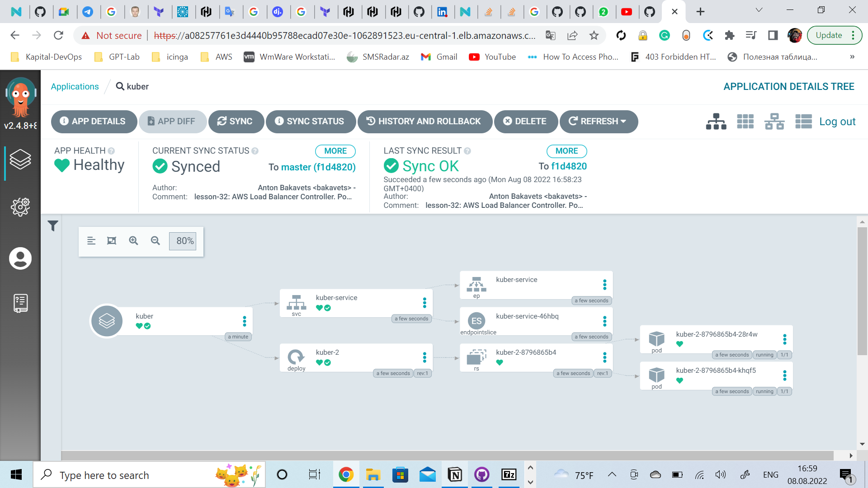This screenshot has width=868, height=488.
Task: Switch to the list view icon
Action: [803, 122]
